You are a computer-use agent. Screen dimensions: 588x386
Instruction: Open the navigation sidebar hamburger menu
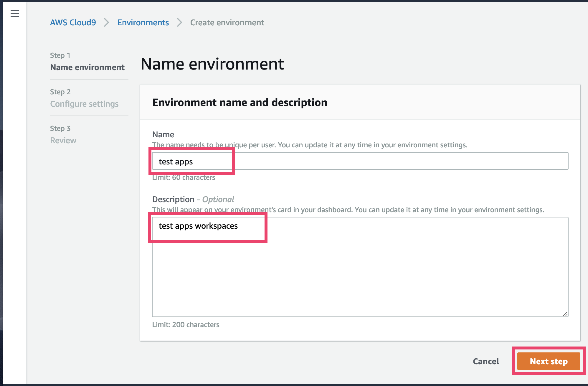click(x=14, y=13)
